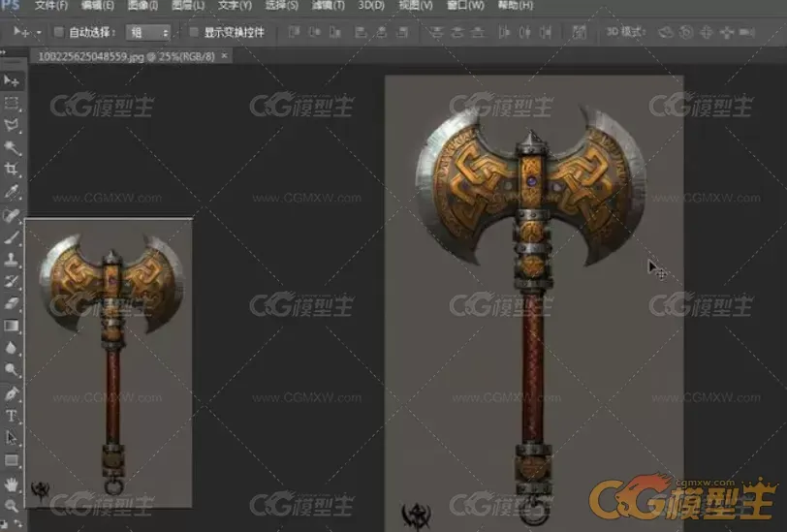The height and width of the screenshot is (532, 787).
Task: Select the Rectangular Marquee tool
Action: pyautogui.click(x=11, y=103)
